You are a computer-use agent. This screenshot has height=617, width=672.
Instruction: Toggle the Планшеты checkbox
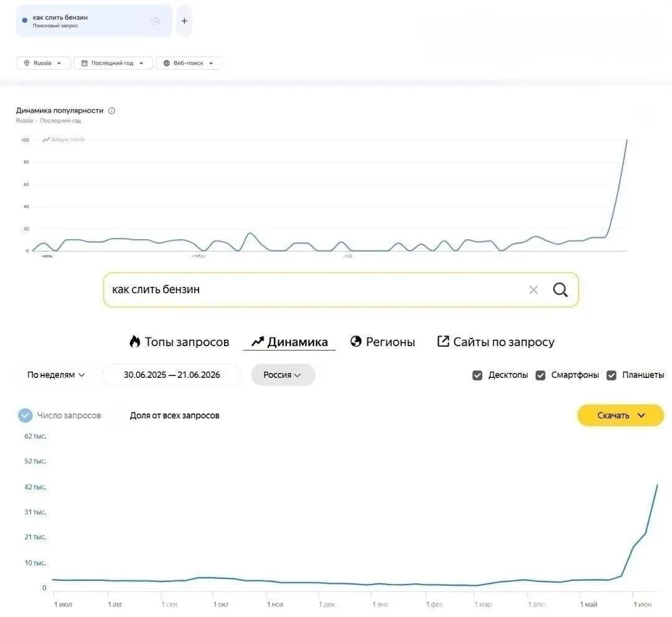[x=612, y=375]
